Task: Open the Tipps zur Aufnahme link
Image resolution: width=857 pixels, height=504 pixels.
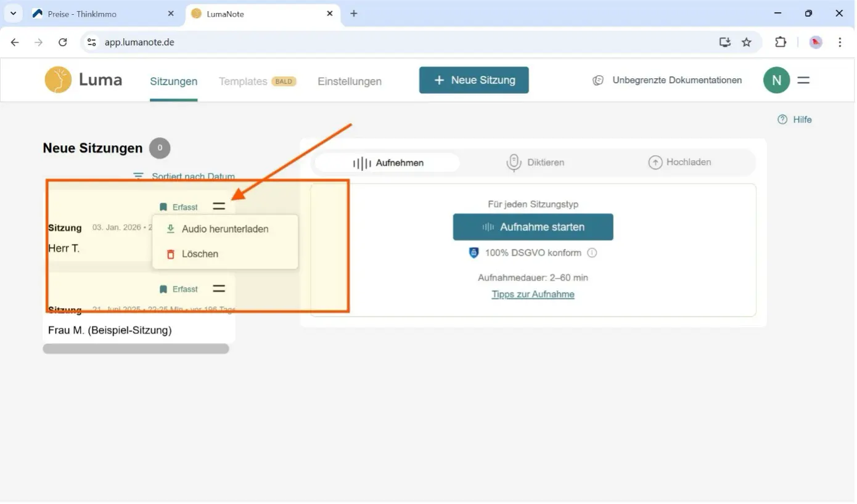Action: [x=533, y=294]
